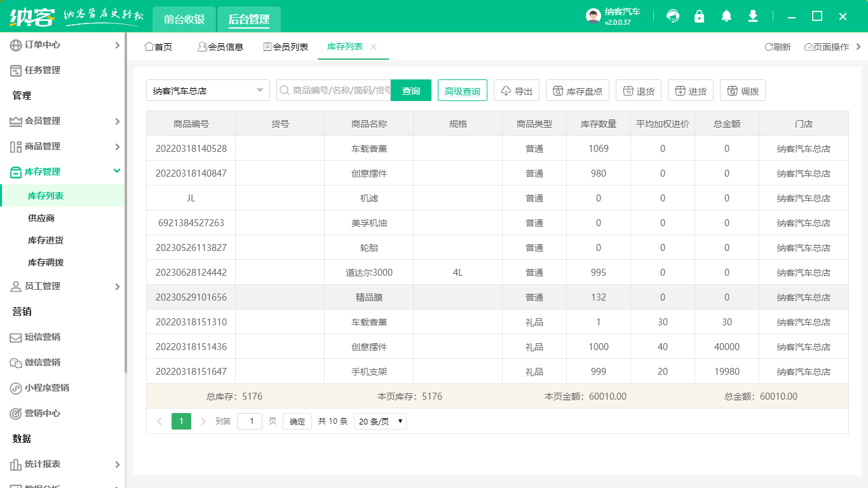This screenshot has width=868, height=488.
Task: Click the 退货 returns icon
Action: (638, 90)
